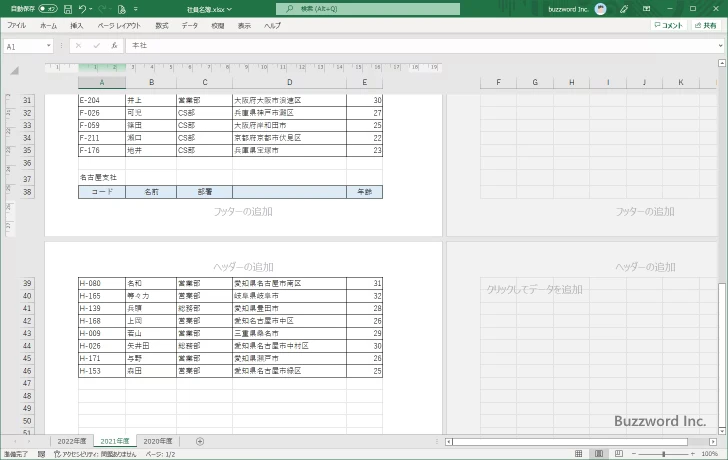The height and width of the screenshot is (460, 728).
Task: Click the second page ヘッダーの追加 area
Action: point(645,267)
